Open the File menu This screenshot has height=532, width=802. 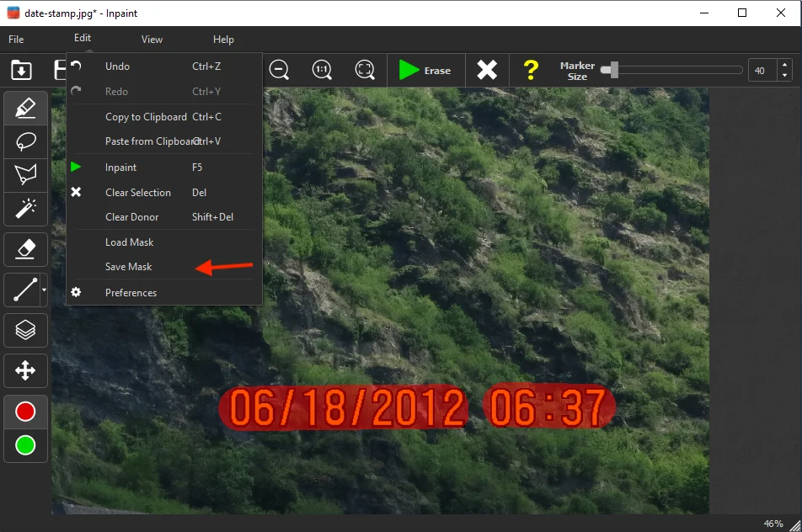(16, 40)
